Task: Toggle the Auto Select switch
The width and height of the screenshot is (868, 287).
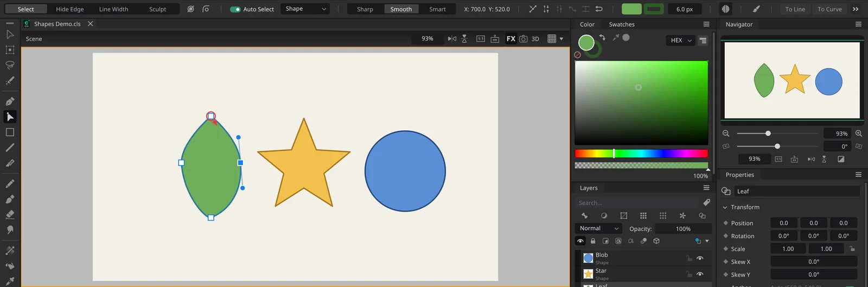Action: click(235, 9)
